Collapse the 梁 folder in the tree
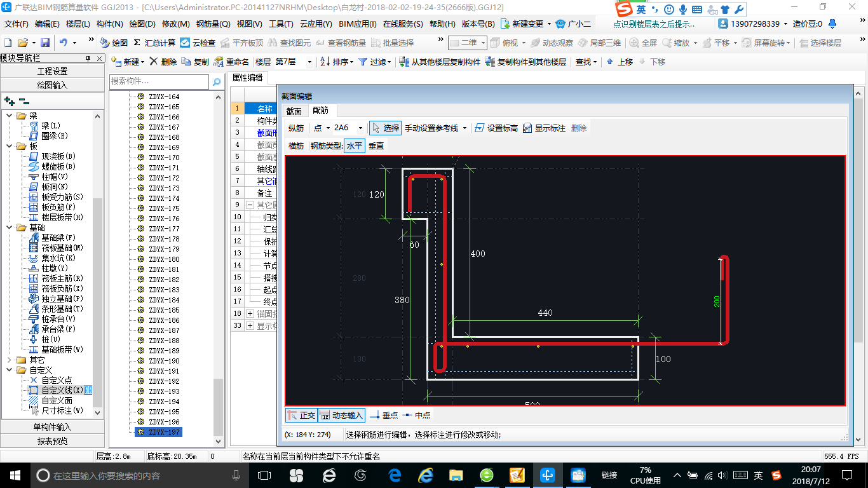 click(x=10, y=116)
